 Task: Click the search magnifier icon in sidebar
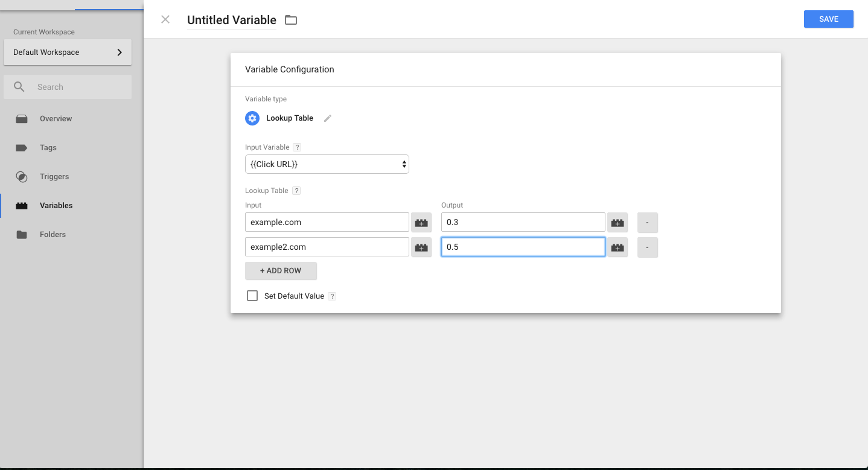coord(19,87)
